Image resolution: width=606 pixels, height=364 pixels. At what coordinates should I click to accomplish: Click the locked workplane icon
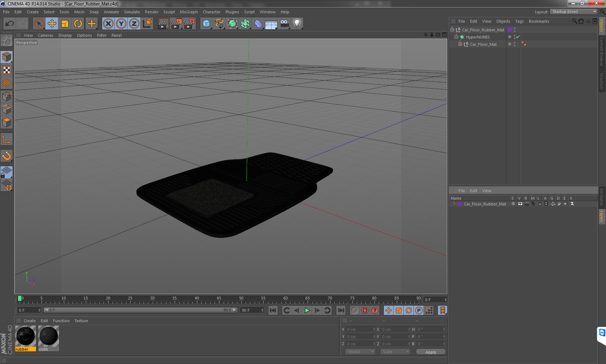7,172
